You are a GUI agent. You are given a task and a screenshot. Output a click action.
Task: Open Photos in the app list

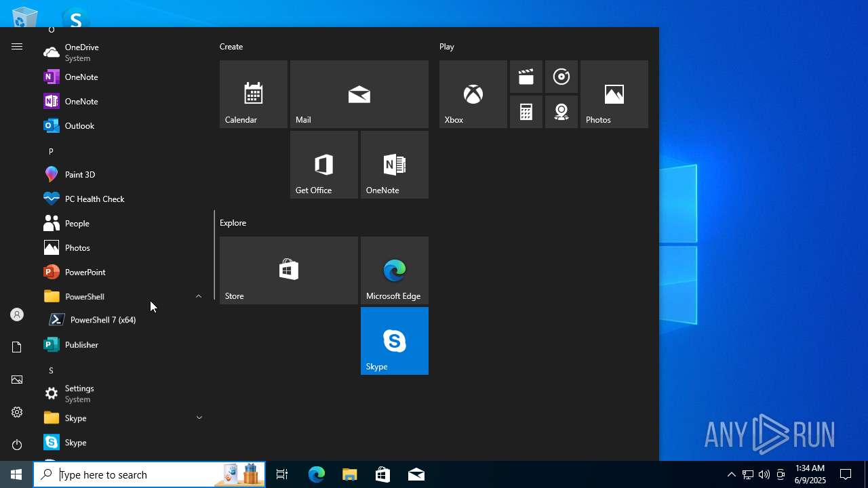tap(123, 247)
